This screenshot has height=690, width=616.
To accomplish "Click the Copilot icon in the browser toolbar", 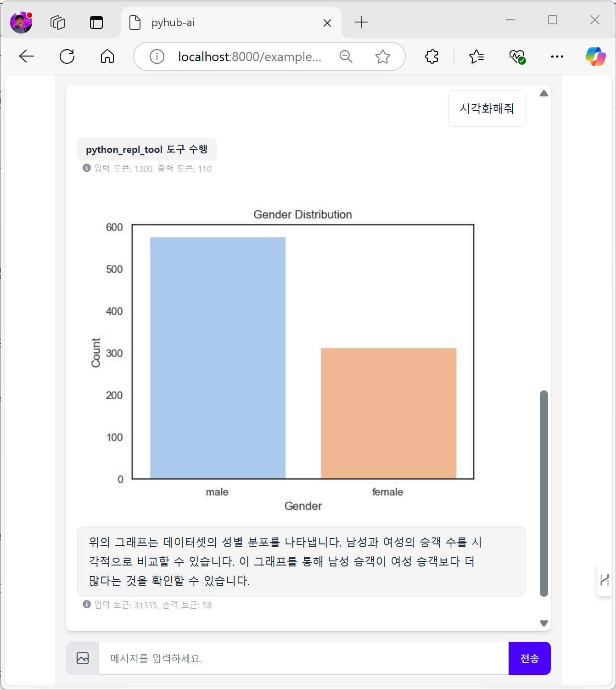I will pyautogui.click(x=596, y=57).
